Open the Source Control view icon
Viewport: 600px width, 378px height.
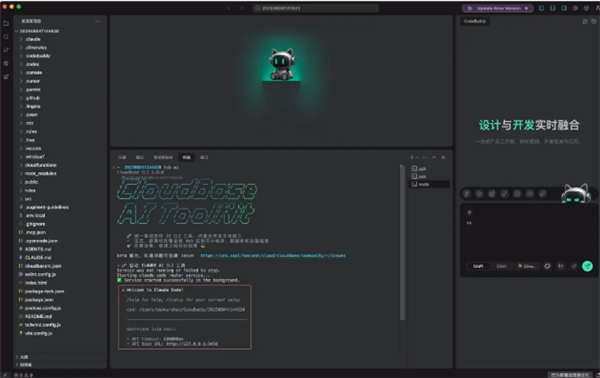[6, 50]
